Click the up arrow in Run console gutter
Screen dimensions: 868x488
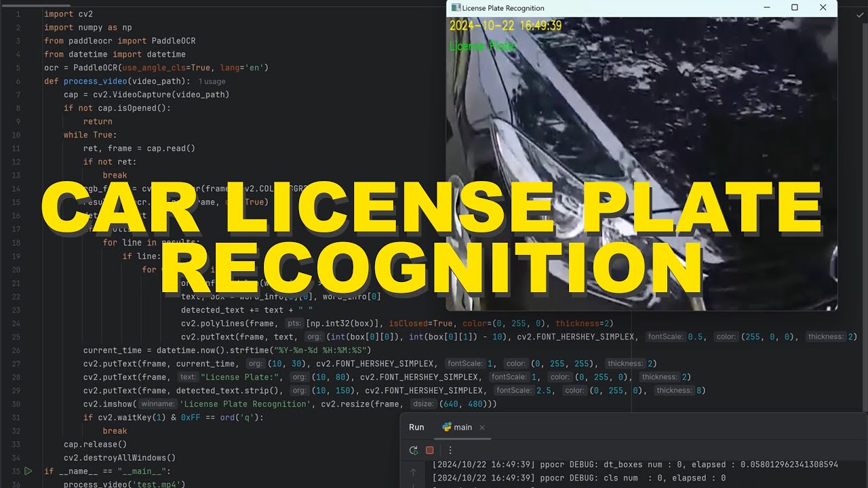pyautogui.click(x=413, y=472)
